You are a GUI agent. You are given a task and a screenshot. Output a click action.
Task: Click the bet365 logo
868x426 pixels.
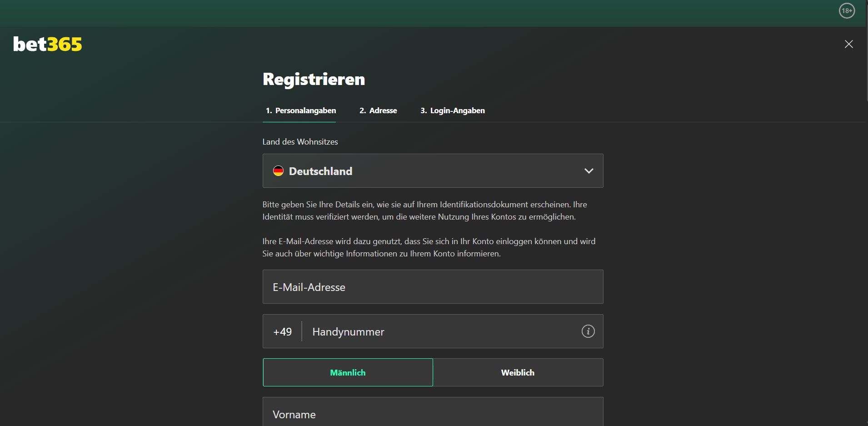(x=47, y=44)
